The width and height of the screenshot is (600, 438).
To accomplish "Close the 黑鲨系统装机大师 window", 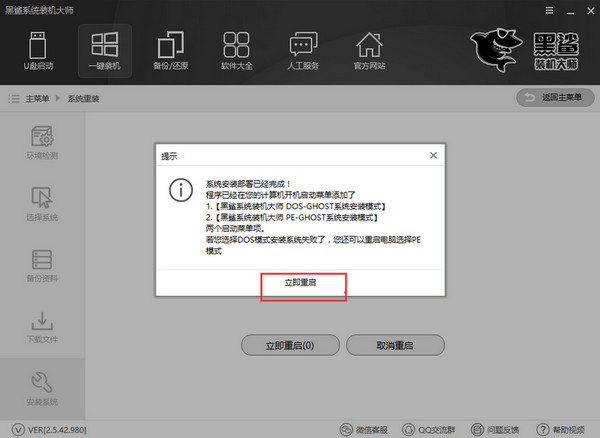I will click(x=590, y=11).
